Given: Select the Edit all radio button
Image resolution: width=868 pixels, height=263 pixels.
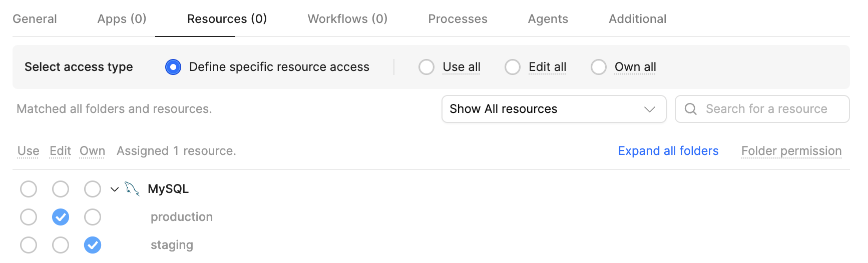Looking at the screenshot, I should 513,67.
